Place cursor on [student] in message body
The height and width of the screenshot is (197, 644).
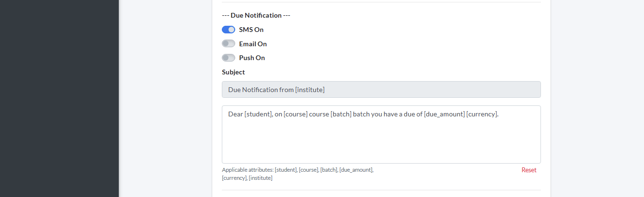pos(258,114)
